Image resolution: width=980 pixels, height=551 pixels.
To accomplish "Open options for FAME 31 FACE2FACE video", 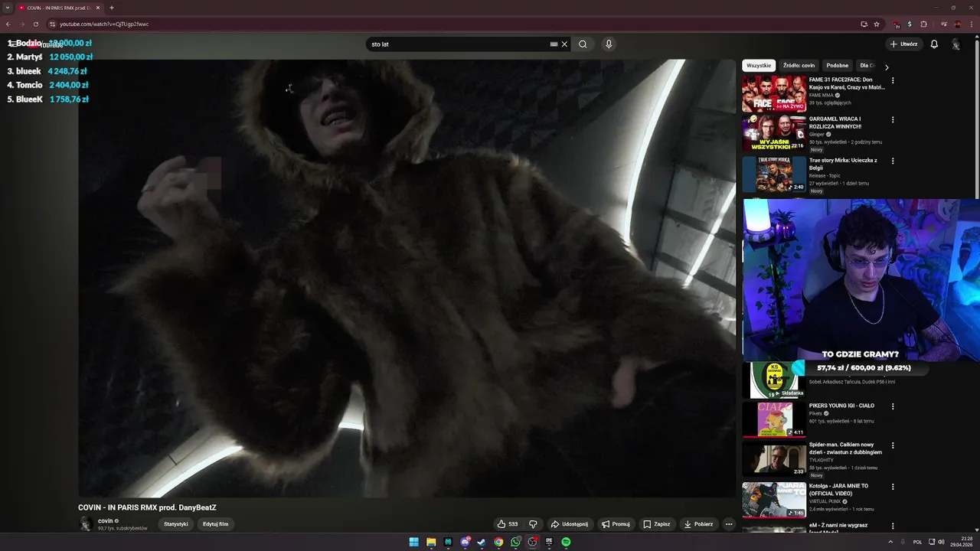I will click(893, 80).
